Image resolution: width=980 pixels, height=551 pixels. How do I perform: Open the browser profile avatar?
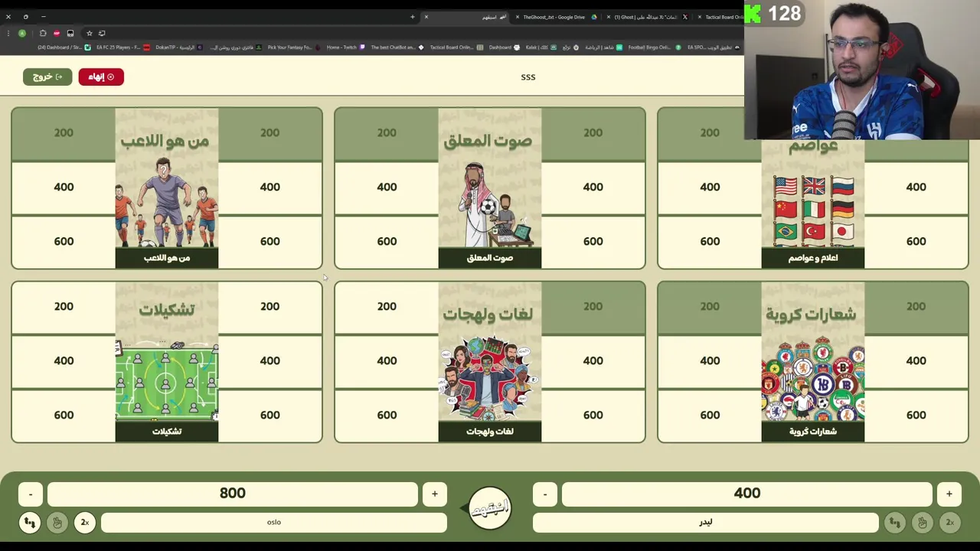coord(22,33)
